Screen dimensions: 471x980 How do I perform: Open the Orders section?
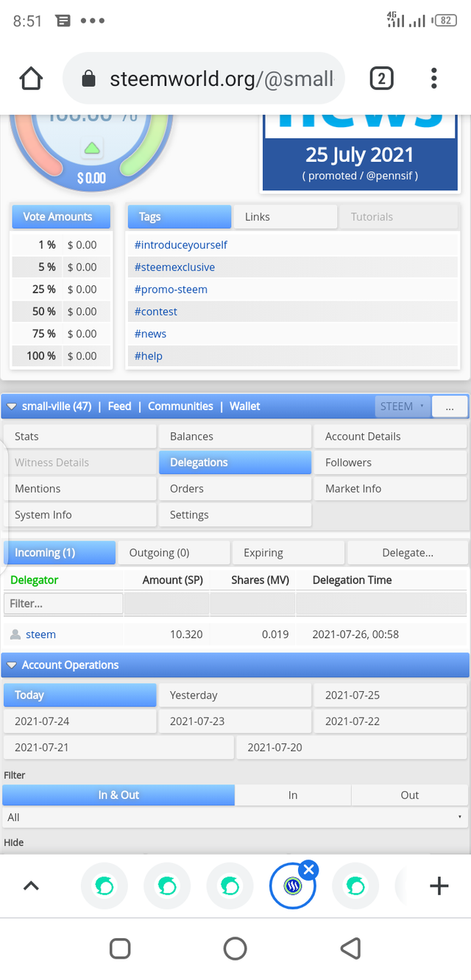[x=235, y=488]
